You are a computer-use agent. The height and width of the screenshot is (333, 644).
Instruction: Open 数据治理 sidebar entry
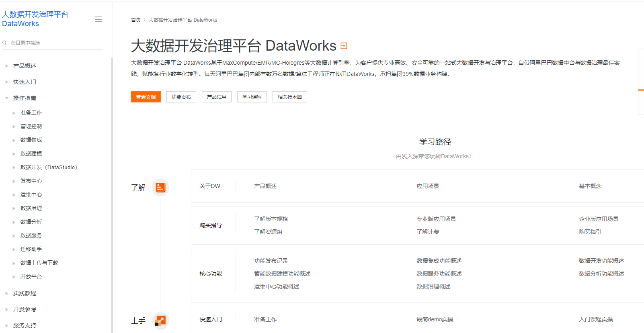coord(31,208)
